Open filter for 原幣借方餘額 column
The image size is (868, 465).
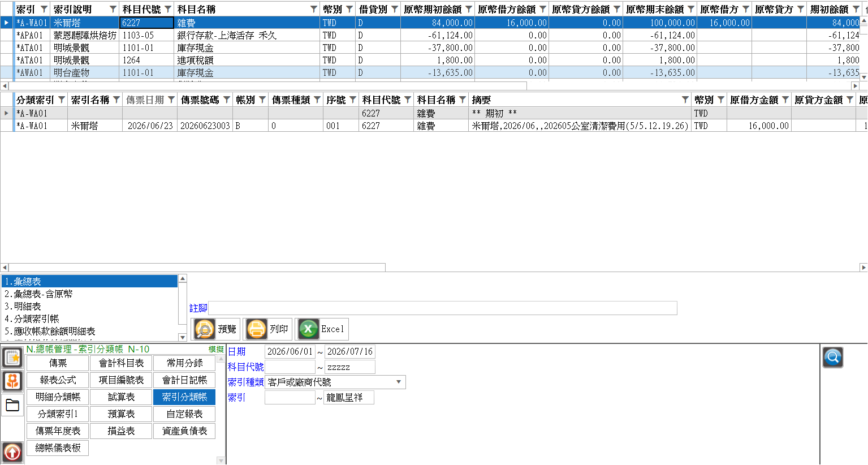543,10
